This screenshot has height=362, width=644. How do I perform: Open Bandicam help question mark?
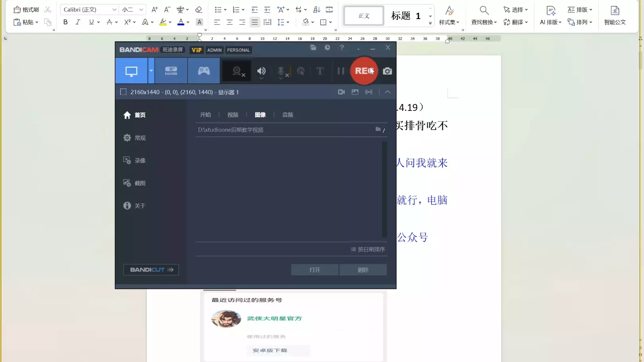pyautogui.click(x=342, y=48)
